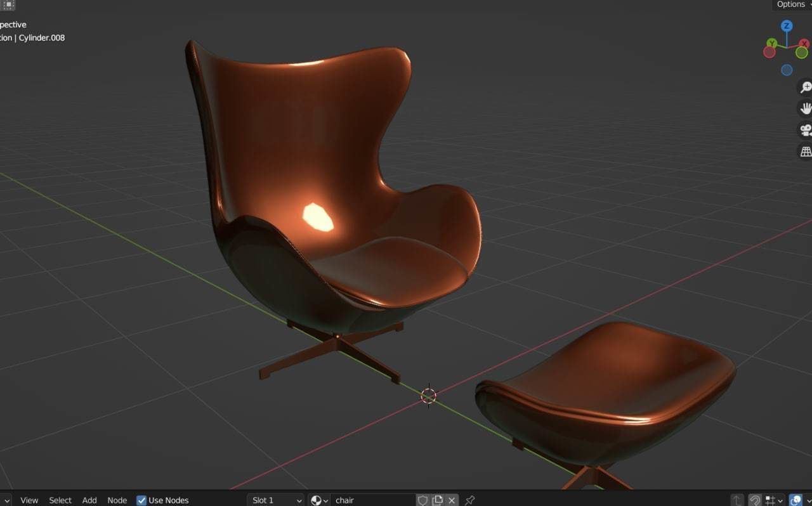This screenshot has height=506, width=812.
Task: Toggle the camera view icon
Action: click(806, 130)
